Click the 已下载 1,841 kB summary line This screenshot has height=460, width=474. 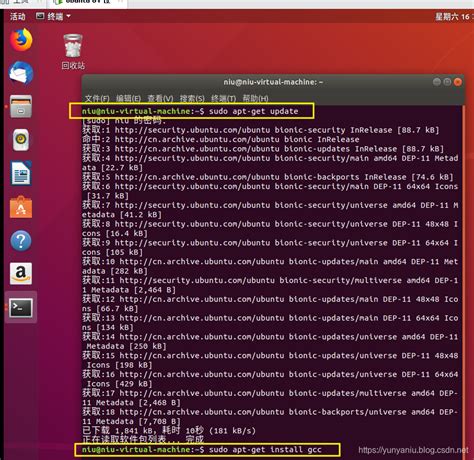(x=169, y=430)
